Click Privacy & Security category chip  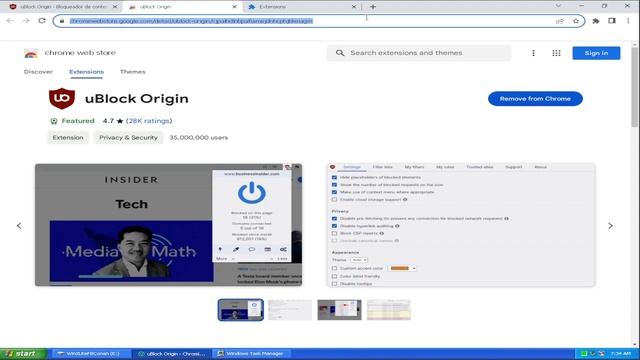point(128,138)
